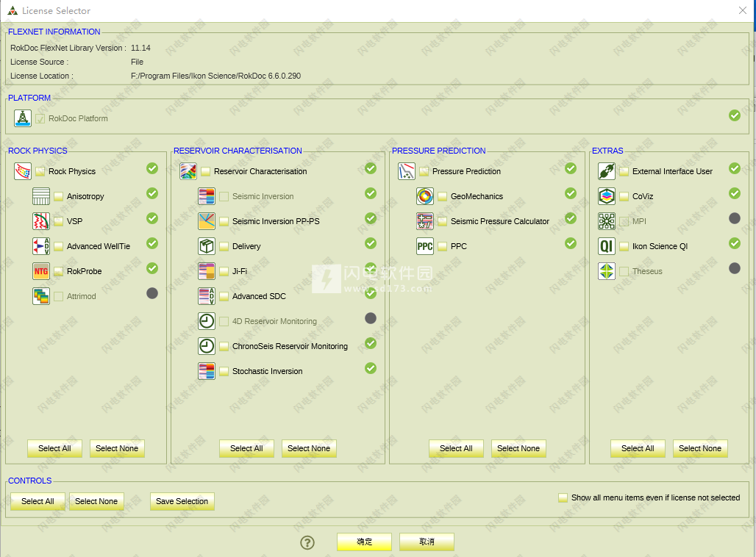Click the Seismic Pressure Calculator icon
The image size is (756, 557).
[425, 221]
